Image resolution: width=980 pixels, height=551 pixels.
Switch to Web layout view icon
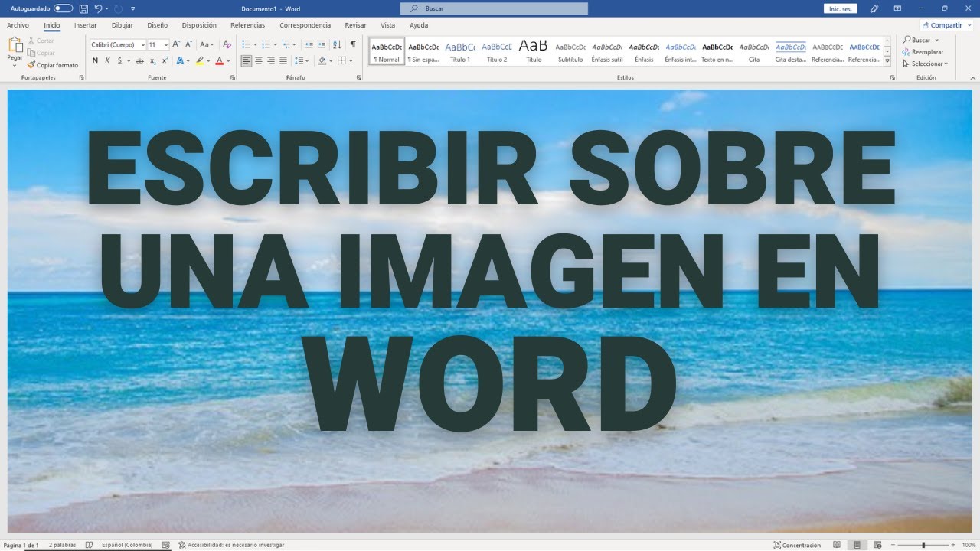point(878,545)
